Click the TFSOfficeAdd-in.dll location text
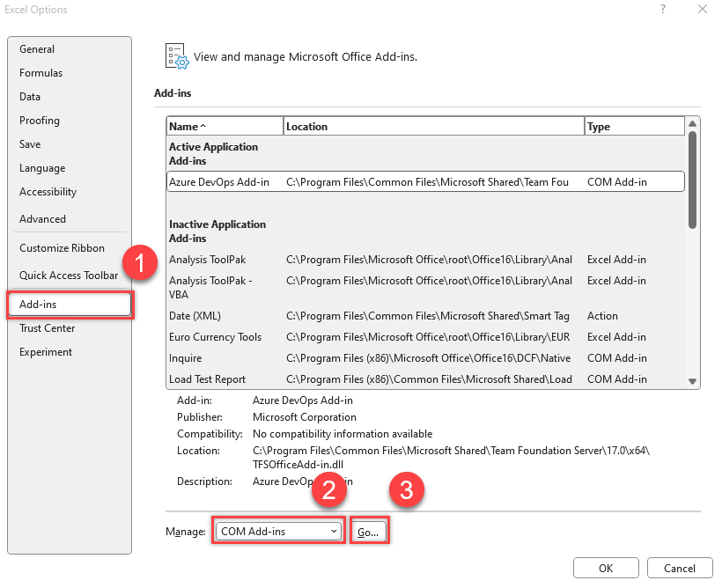The image size is (722, 588). tap(298, 465)
